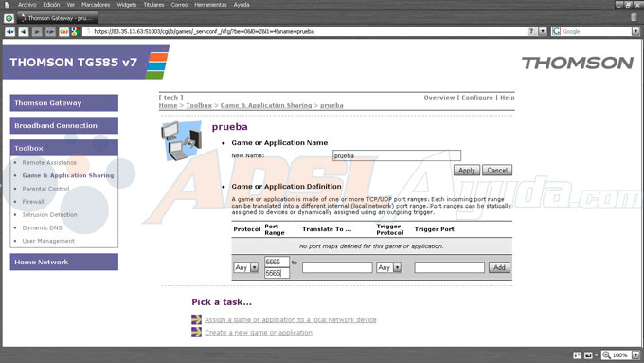Click the orange icon before Google icon
644x363 pixels.
[x=63, y=31]
